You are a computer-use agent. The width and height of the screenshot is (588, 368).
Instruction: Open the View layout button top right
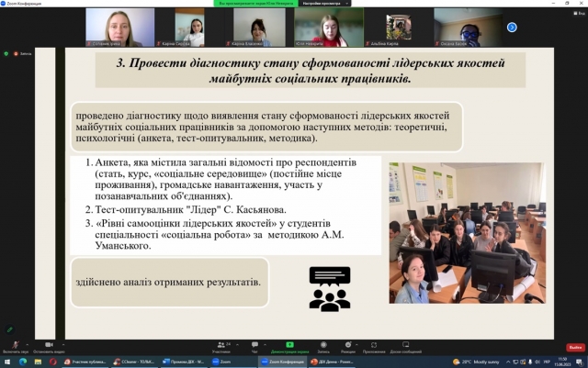click(x=579, y=13)
